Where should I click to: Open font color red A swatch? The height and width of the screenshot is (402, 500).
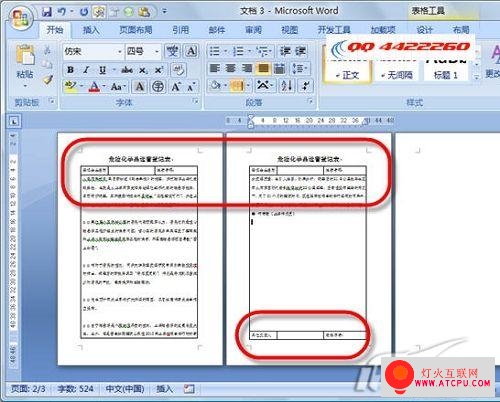94,87
